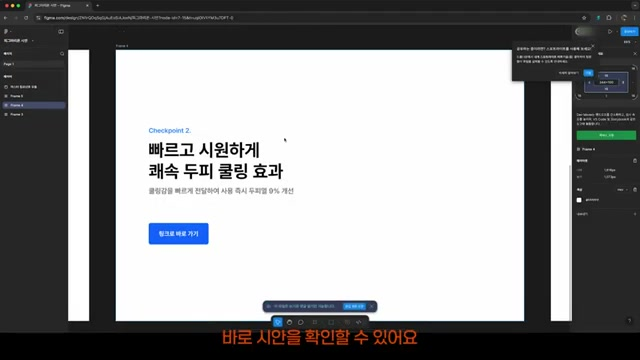Viewport: 640px width, 360px height.
Task: Click the browser forward arrow
Action: pyautogui.click(x=16, y=18)
